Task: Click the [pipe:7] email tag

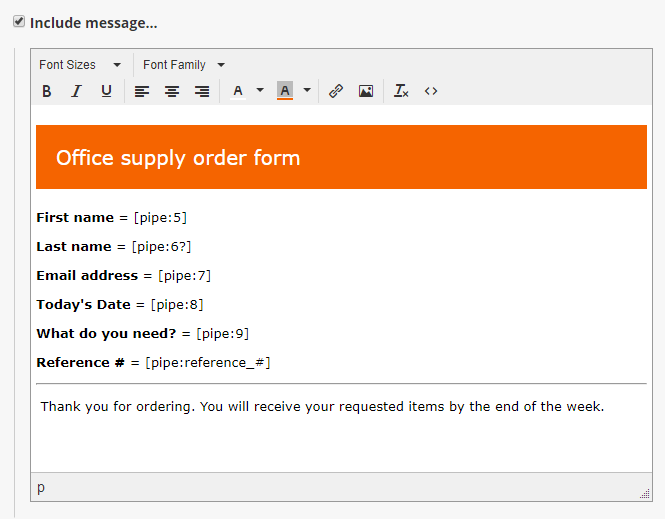Action: click(184, 276)
